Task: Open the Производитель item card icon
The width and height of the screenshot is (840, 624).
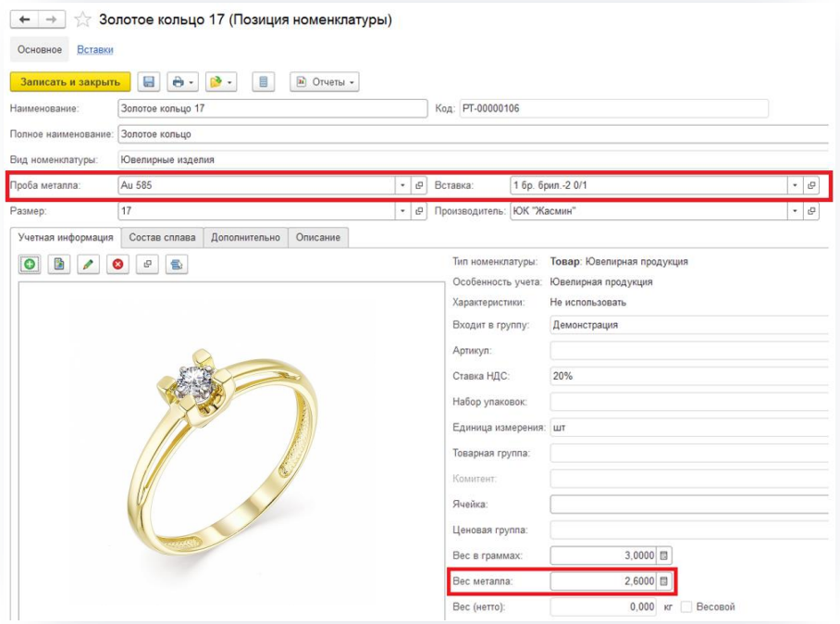Action: click(811, 211)
